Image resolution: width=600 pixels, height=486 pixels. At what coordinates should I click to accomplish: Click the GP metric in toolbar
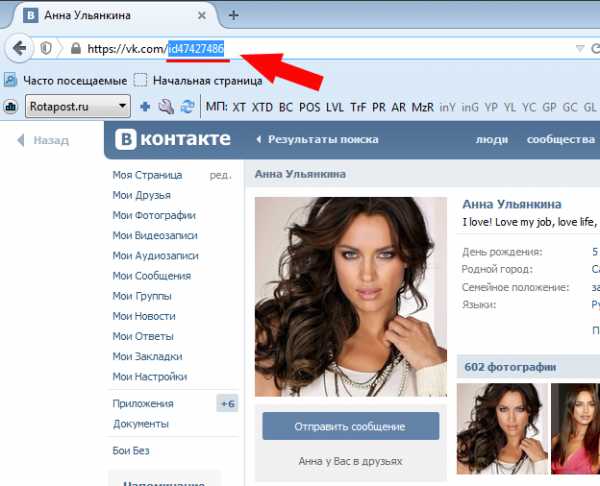click(x=549, y=107)
